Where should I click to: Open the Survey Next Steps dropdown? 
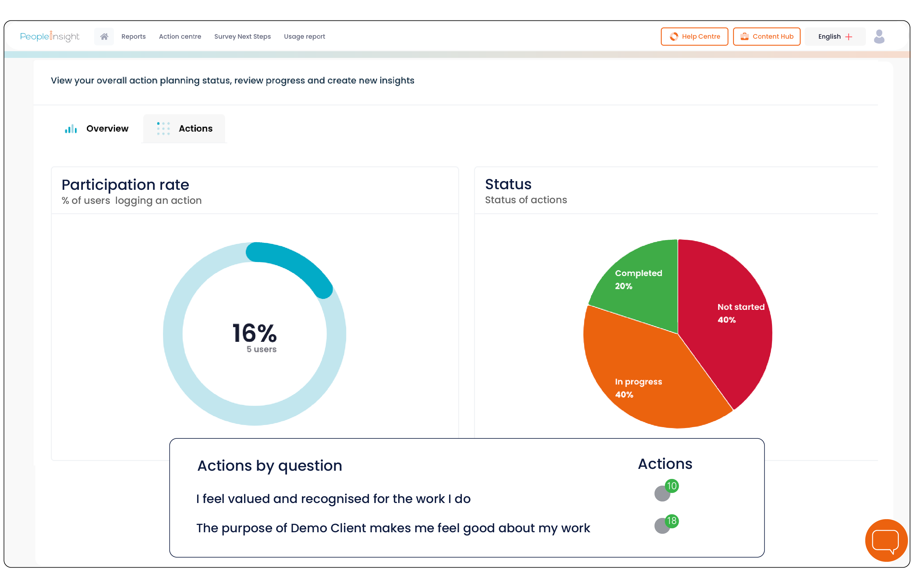coord(242,37)
